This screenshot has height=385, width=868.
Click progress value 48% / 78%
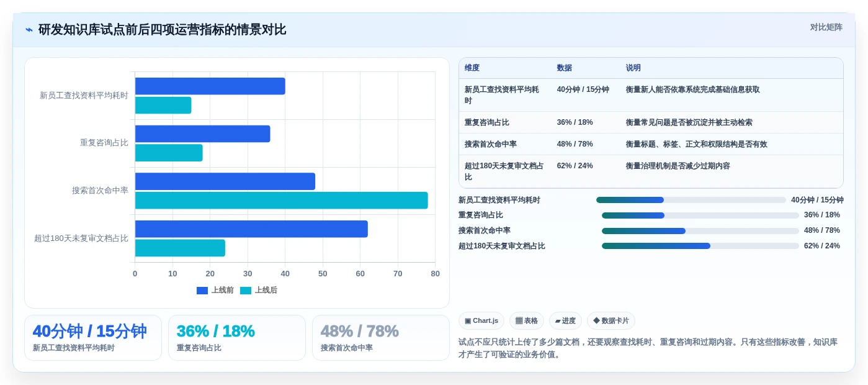pos(822,230)
